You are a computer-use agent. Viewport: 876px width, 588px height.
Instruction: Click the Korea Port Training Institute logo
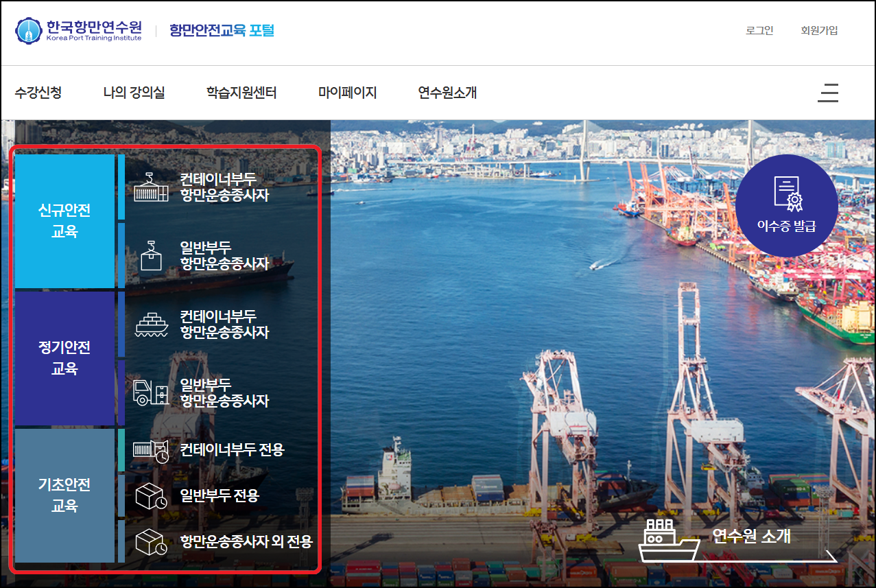tap(78, 32)
